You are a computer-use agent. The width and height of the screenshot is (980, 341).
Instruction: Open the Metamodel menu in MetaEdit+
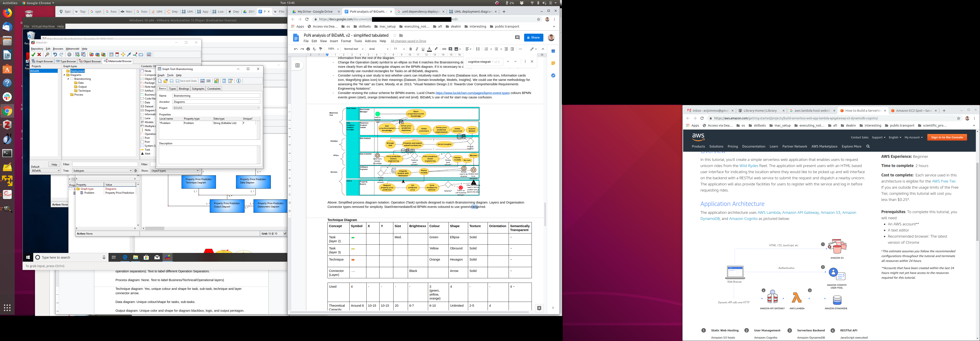(x=72, y=49)
